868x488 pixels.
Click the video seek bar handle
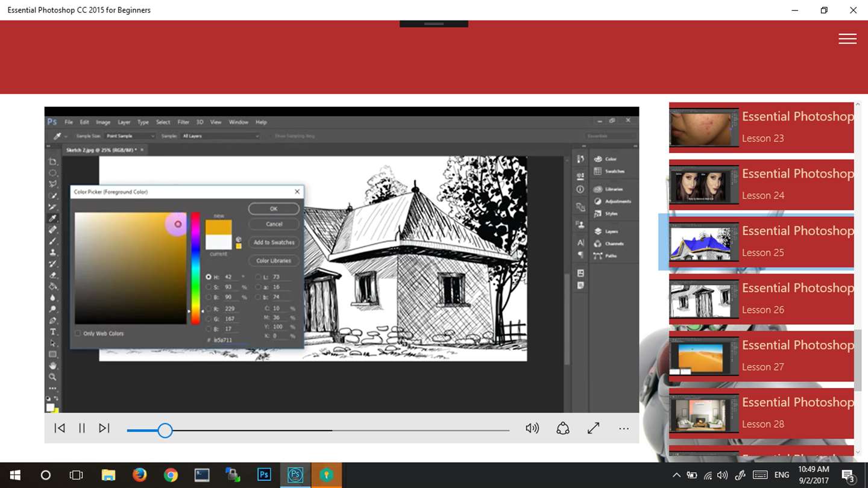165,430
